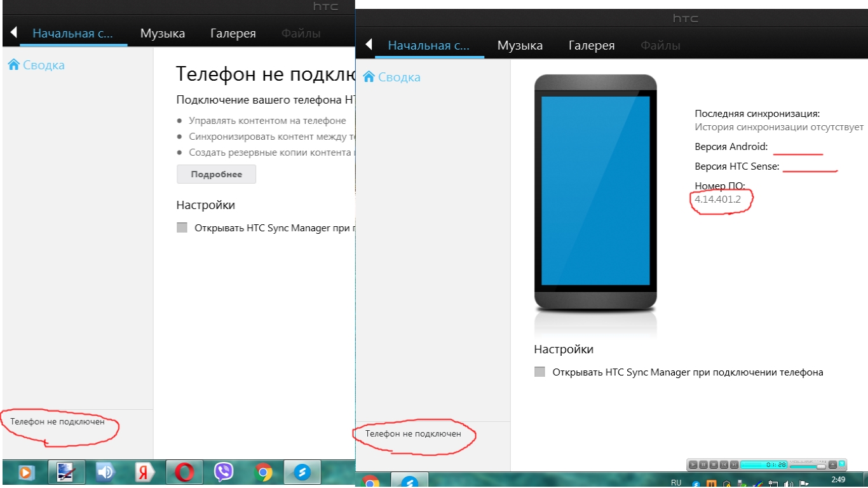Start playback in mini media player
Viewport: 868px width, 488px height.
click(693, 464)
